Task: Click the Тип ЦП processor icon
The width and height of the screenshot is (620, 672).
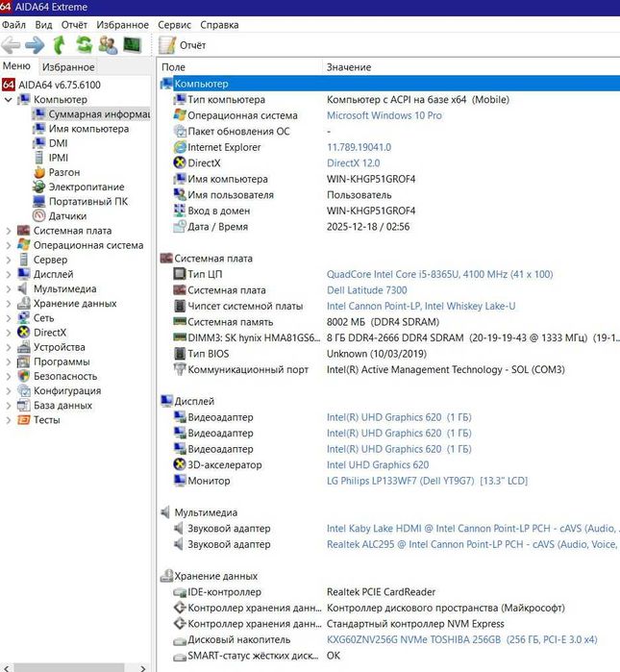Action: pos(180,274)
